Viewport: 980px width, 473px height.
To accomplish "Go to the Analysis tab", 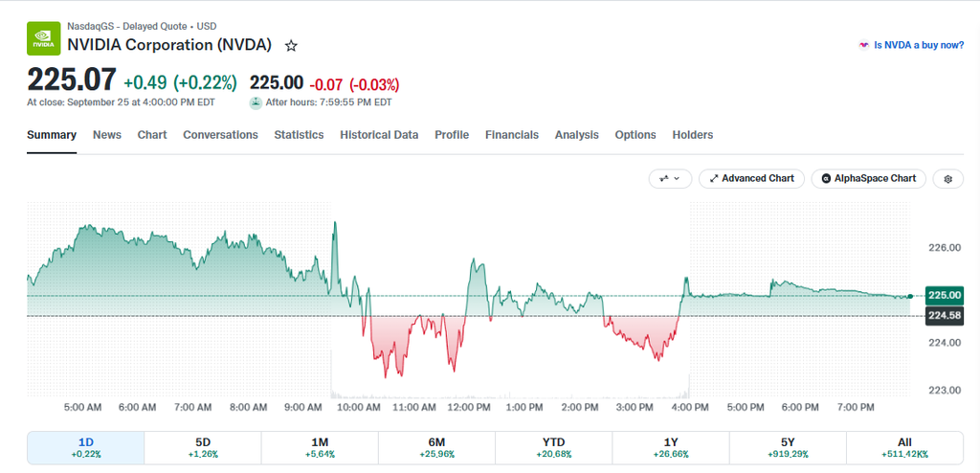I will point(577,135).
